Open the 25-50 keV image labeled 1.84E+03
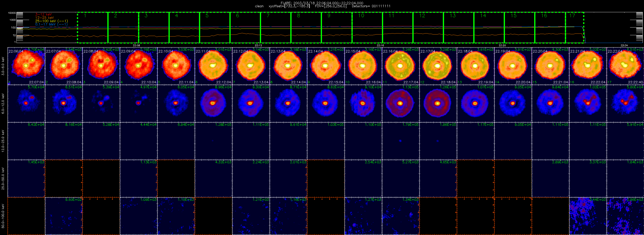This screenshot has width=644, height=235. (625, 178)
